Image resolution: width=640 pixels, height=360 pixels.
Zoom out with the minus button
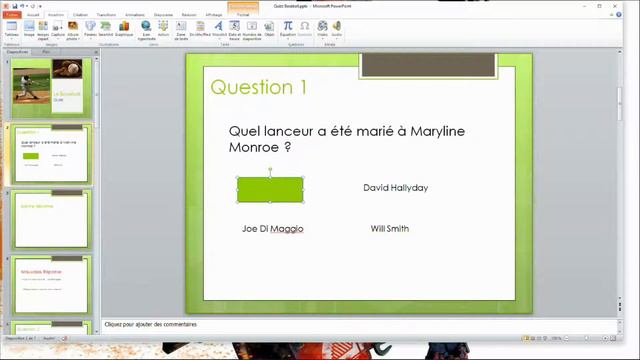[566, 338]
